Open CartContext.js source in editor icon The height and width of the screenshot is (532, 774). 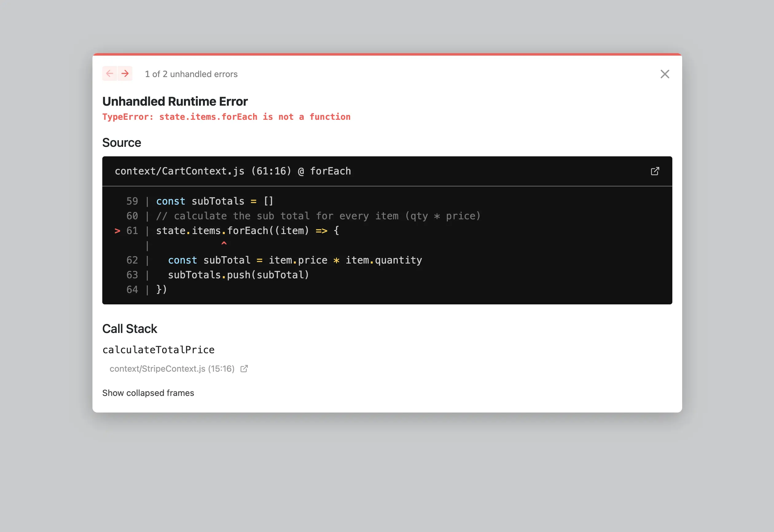pyautogui.click(x=655, y=171)
